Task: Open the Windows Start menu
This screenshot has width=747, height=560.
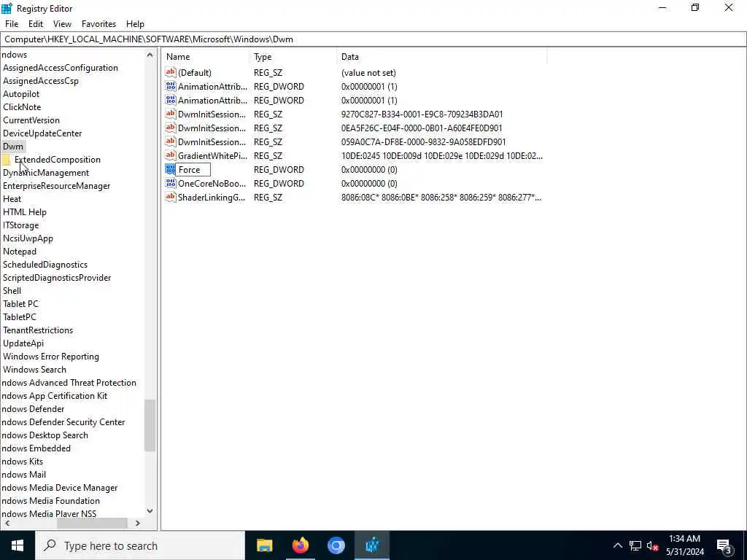Action: (18, 545)
